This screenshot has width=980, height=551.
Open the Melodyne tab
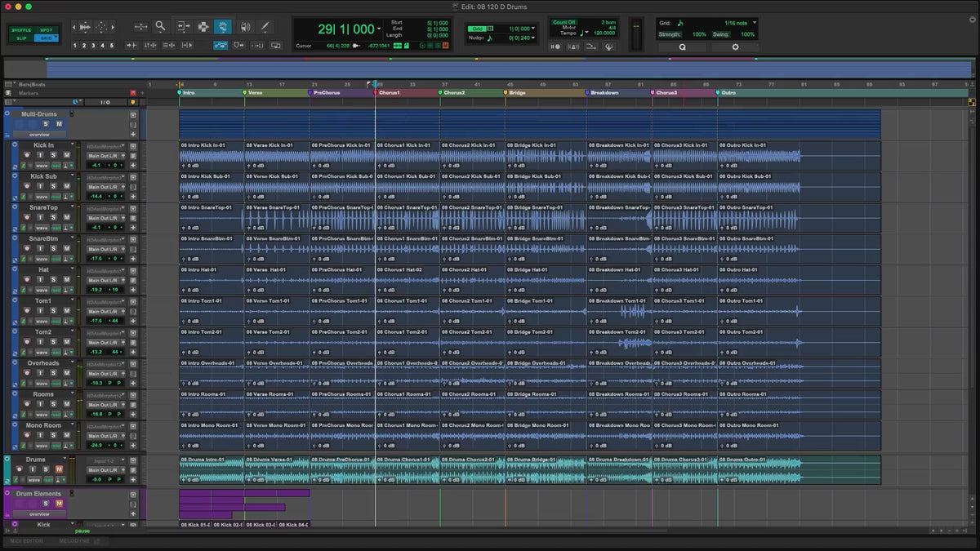[x=75, y=541]
